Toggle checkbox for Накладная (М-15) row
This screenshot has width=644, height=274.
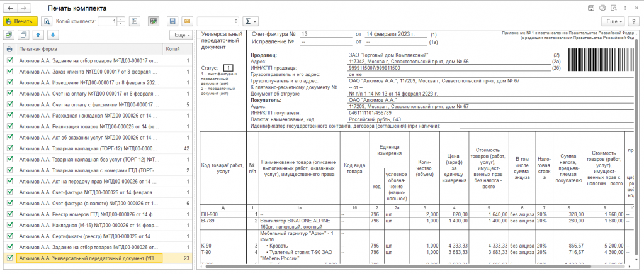point(9,224)
